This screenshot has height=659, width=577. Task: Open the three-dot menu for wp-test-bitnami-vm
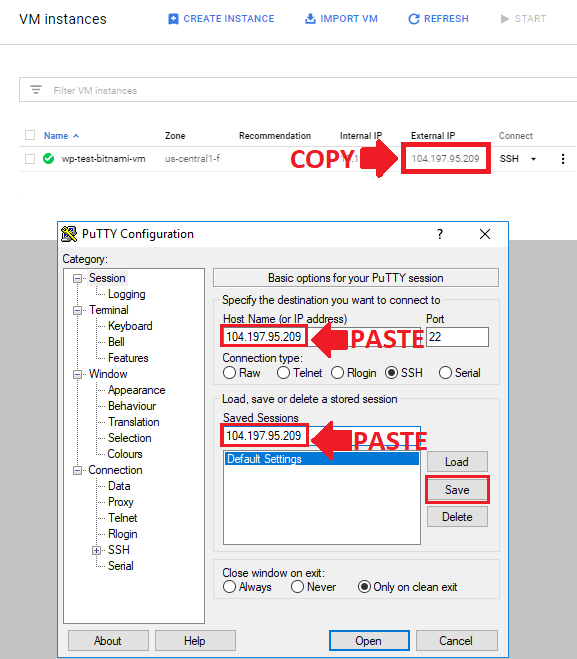(x=563, y=158)
